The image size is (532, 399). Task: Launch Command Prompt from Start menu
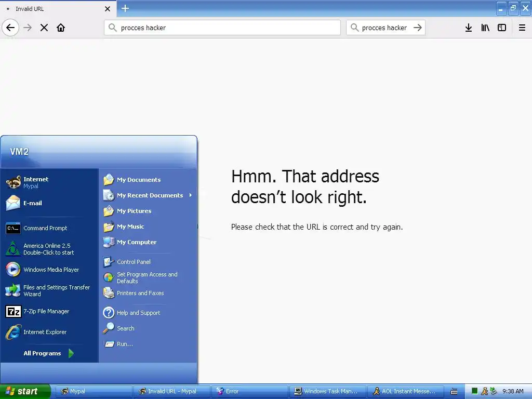(x=49, y=228)
